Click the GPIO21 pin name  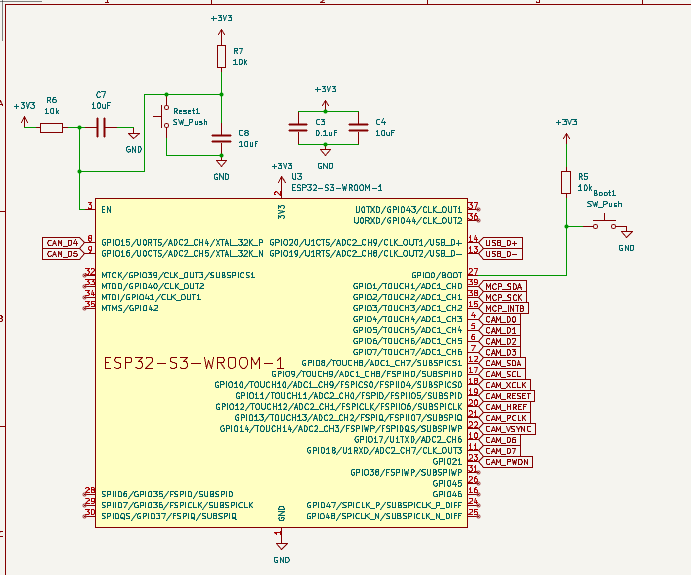pos(447,462)
